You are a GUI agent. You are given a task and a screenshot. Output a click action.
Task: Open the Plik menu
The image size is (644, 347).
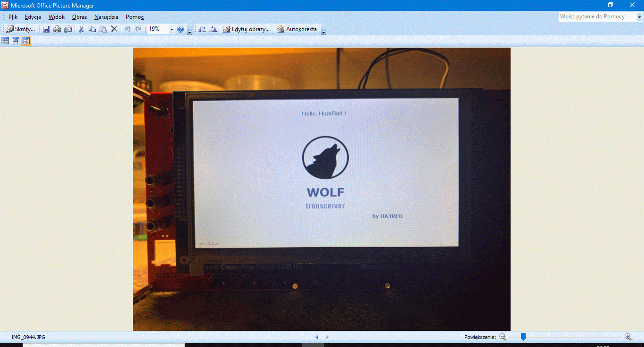(x=13, y=17)
